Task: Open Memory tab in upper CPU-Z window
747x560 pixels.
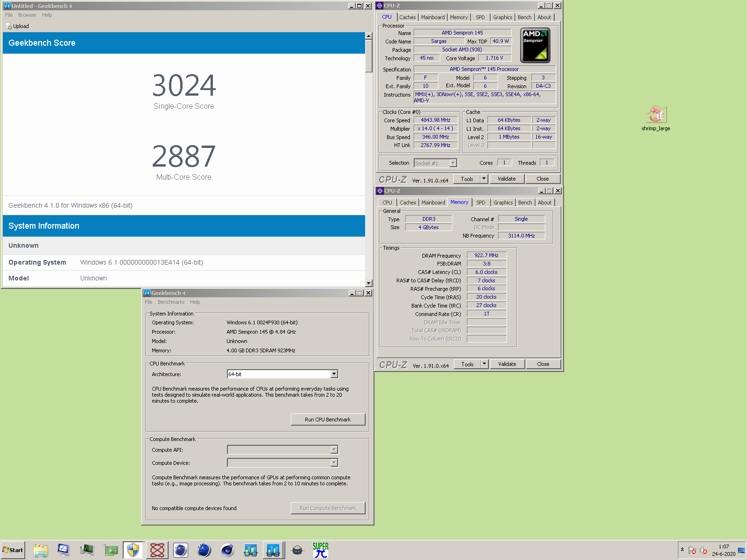Action: [x=459, y=17]
